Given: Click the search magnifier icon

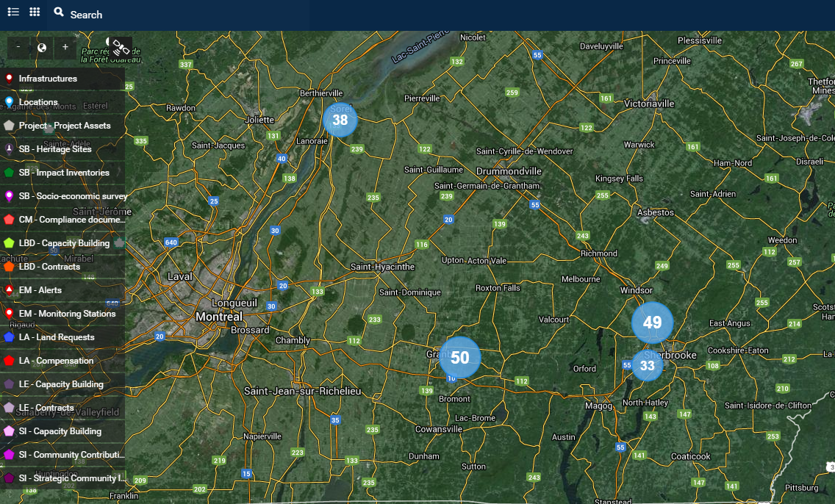Looking at the screenshot, I should (59, 12).
